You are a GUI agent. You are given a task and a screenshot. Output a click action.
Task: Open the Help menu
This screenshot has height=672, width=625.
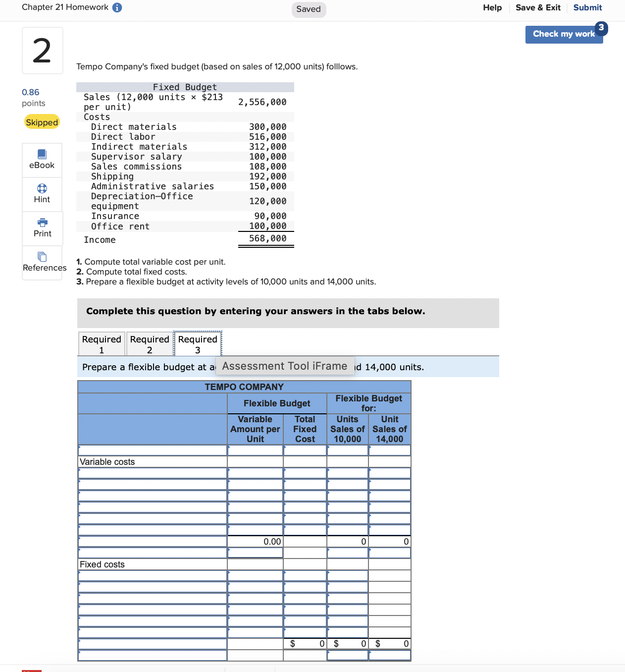pyautogui.click(x=492, y=7)
